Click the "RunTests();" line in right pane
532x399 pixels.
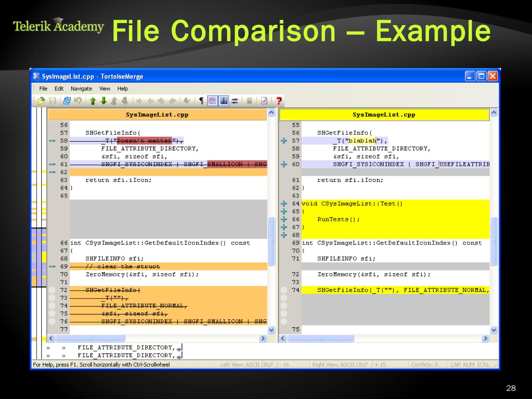pos(395,219)
